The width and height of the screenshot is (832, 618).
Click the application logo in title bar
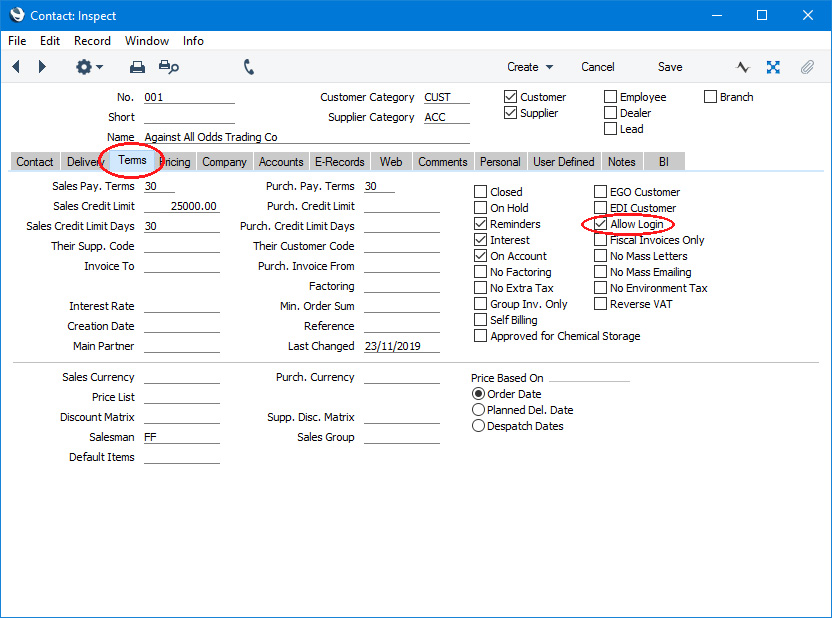pyautogui.click(x=17, y=15)
